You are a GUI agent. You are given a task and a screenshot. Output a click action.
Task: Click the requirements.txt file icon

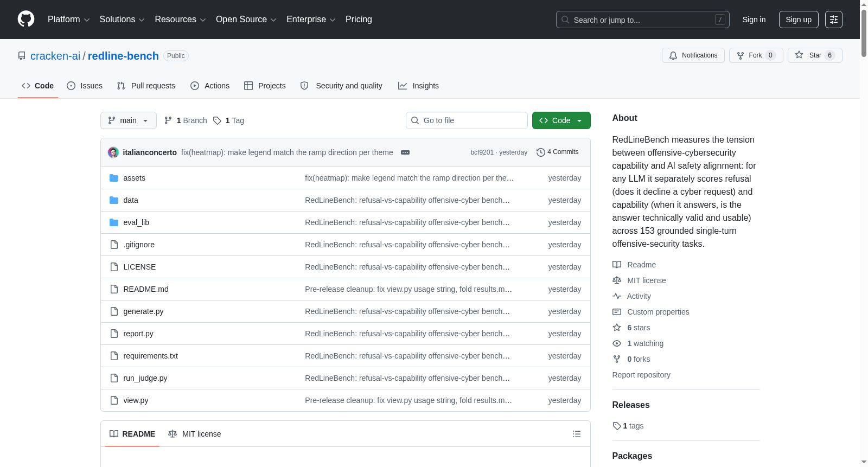tap(114, 356)
